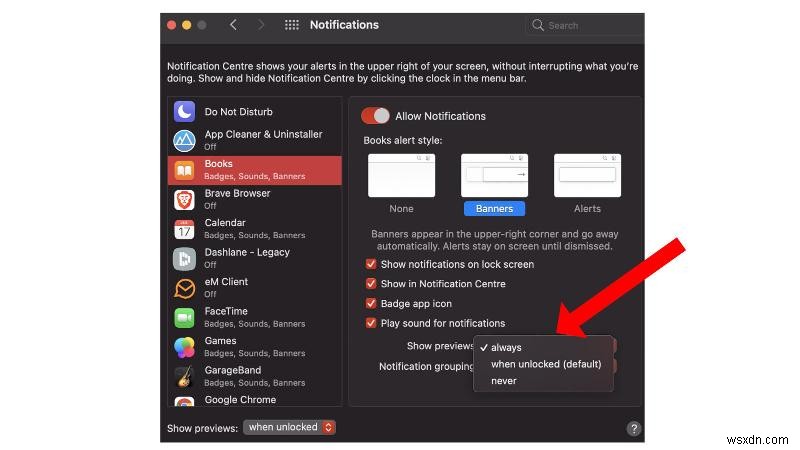Click the FaceTime camera icon

click(184, 318)
